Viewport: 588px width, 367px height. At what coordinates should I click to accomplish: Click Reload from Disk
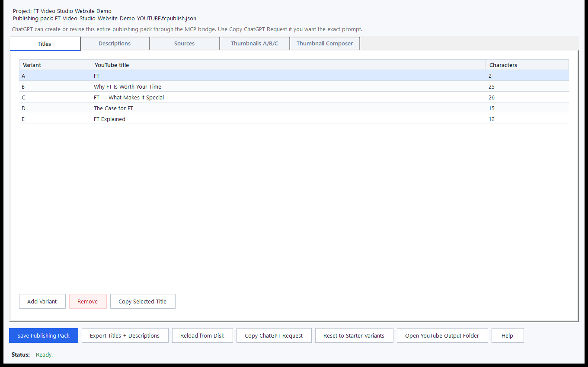tap(202, 335)
